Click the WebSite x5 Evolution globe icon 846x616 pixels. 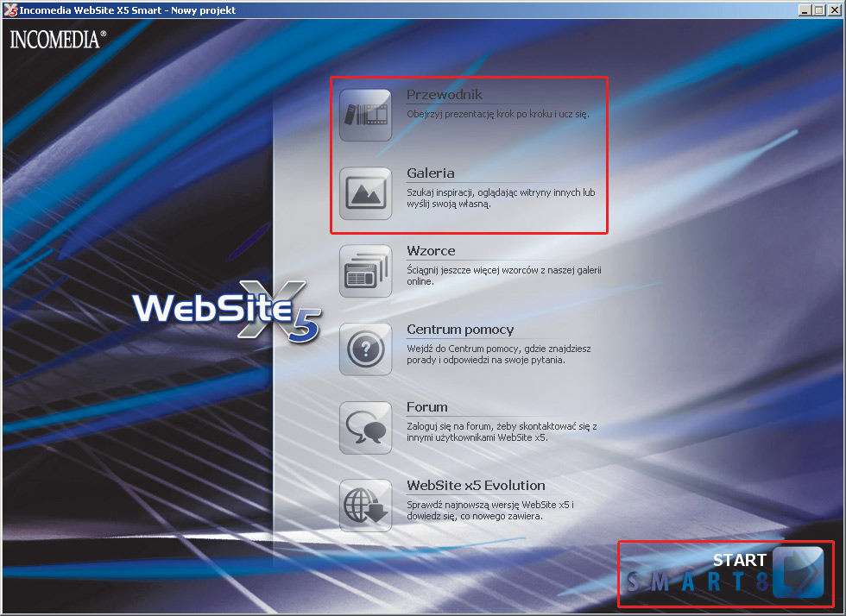(365, 506)
